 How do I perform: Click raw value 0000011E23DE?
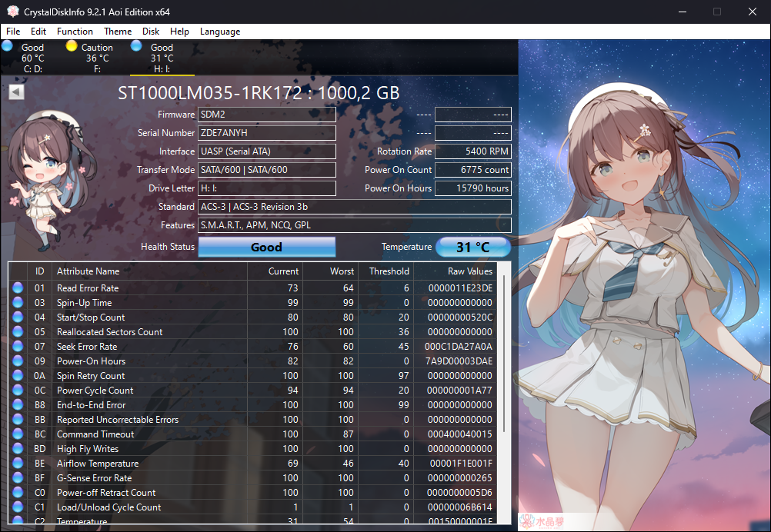click(460, 288)
